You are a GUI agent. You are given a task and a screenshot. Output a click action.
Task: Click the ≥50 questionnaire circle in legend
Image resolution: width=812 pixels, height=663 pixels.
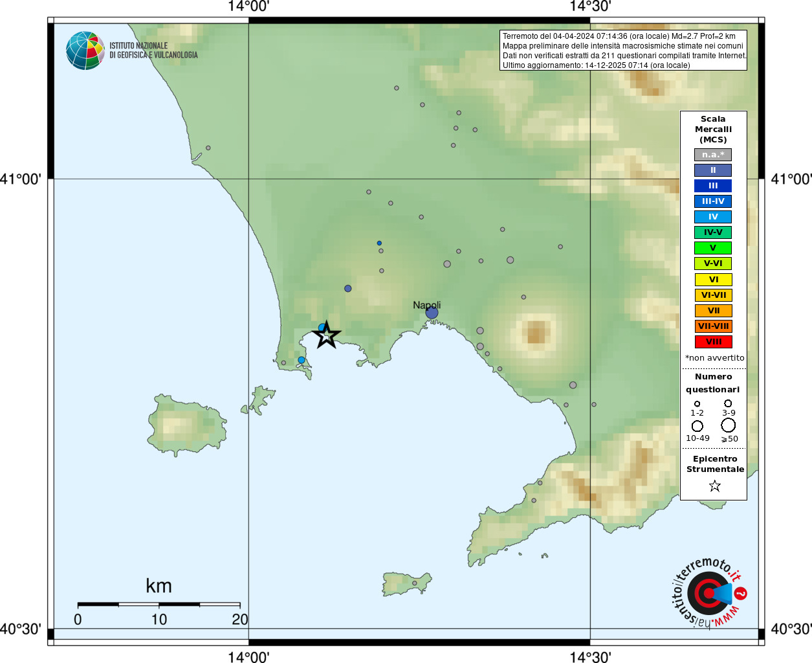729,425
